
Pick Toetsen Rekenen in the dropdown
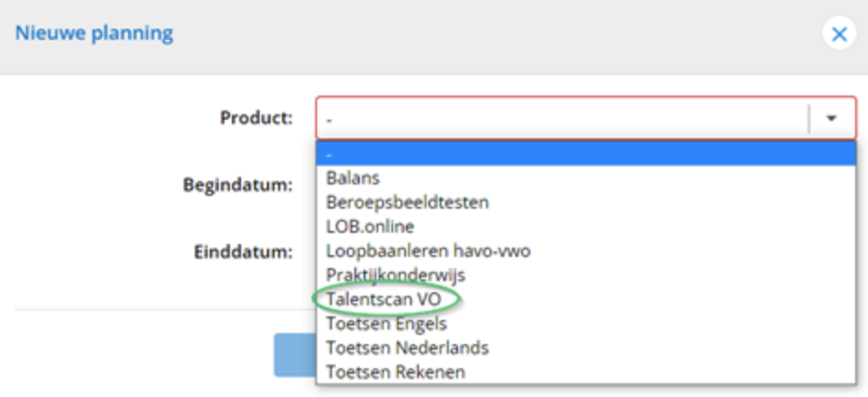click(395, 372)
